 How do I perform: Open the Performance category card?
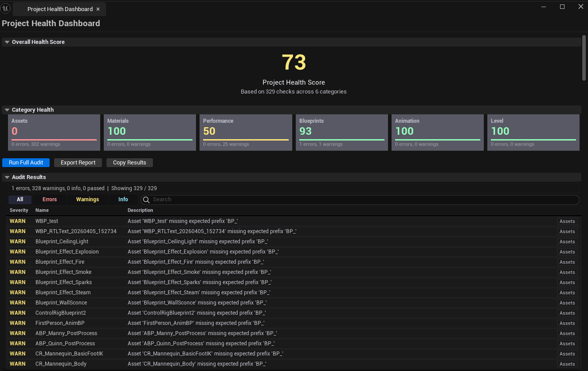point(246,133)
